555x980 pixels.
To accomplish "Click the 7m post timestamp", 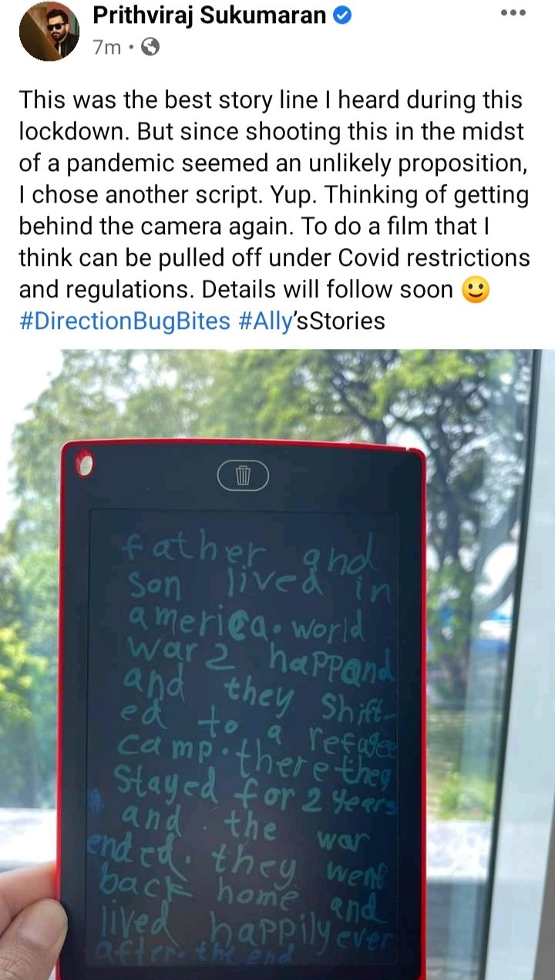I will click(107, 47).
